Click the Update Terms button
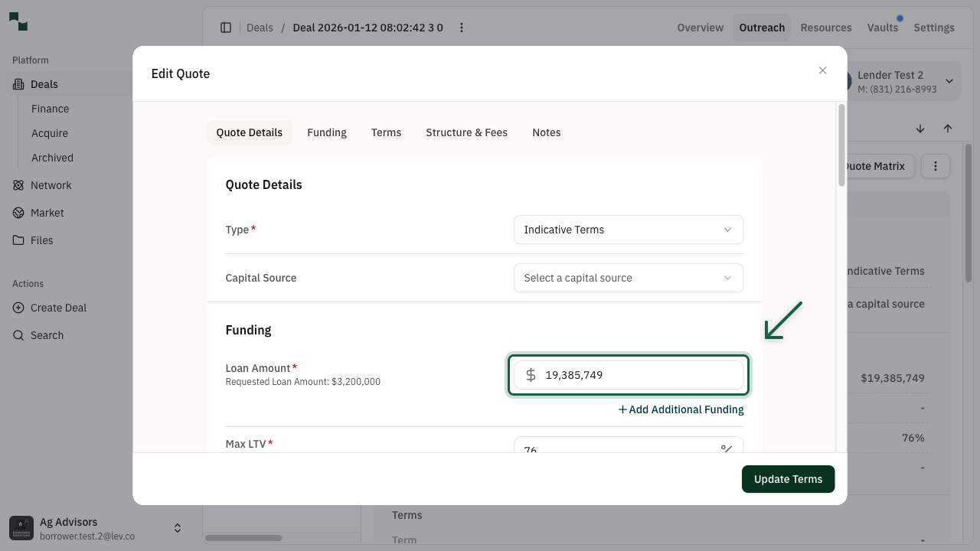Screen dimensions: 980x551 click(788, 478)
